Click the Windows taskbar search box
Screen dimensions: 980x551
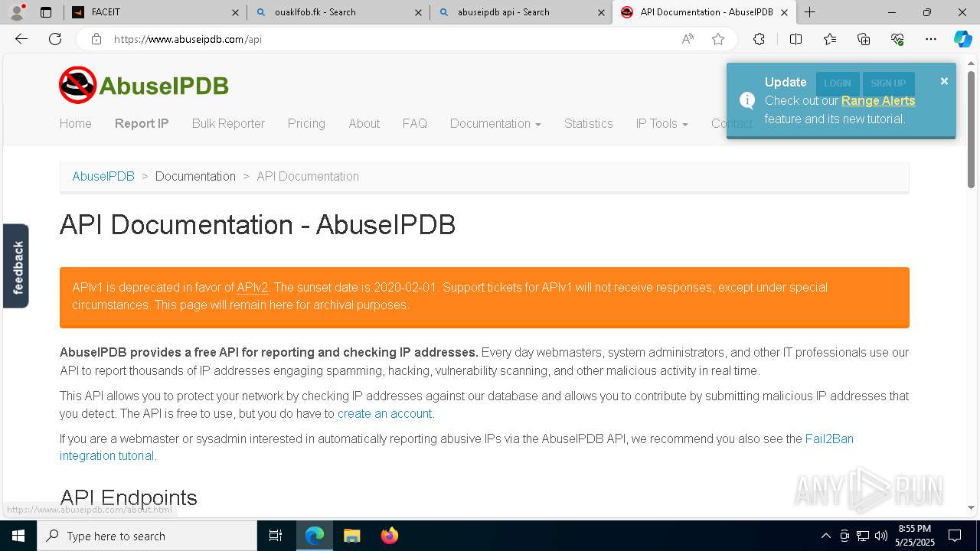147,536
